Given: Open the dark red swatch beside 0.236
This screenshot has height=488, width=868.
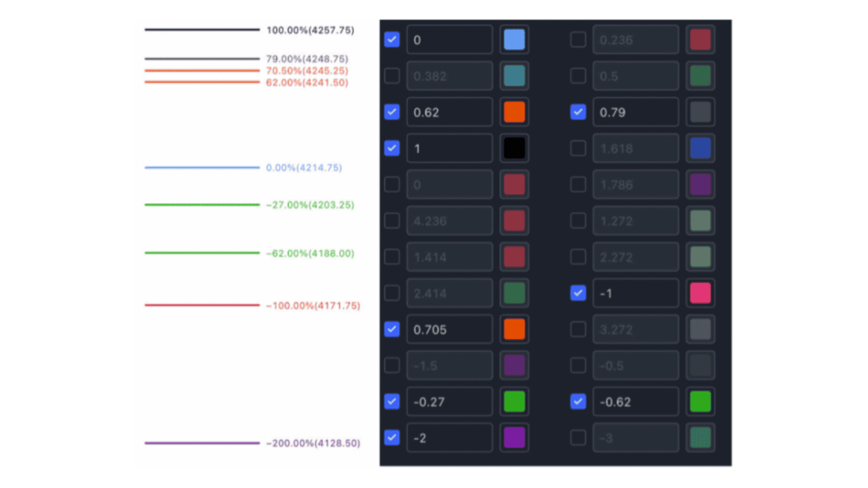Looking at the screenshot, I should tap(700, 39).
